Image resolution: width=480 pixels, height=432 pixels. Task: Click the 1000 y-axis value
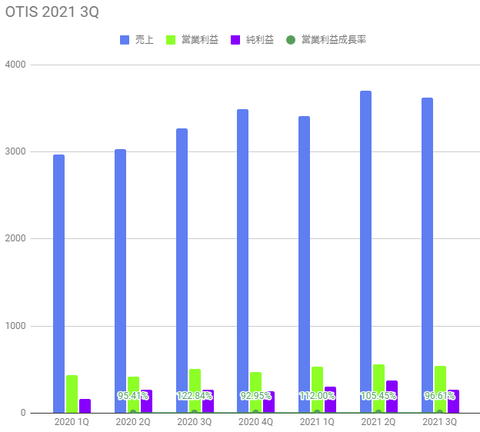click(15, 326)
